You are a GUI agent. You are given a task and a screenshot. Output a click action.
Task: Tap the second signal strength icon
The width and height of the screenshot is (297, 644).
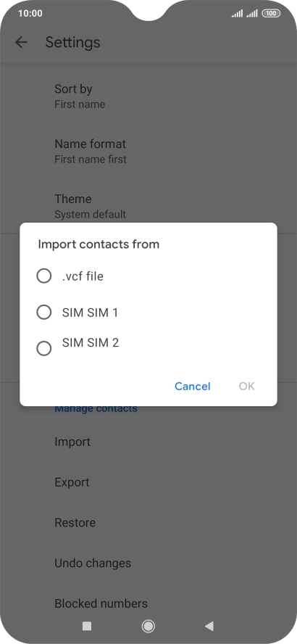[252, 14]
